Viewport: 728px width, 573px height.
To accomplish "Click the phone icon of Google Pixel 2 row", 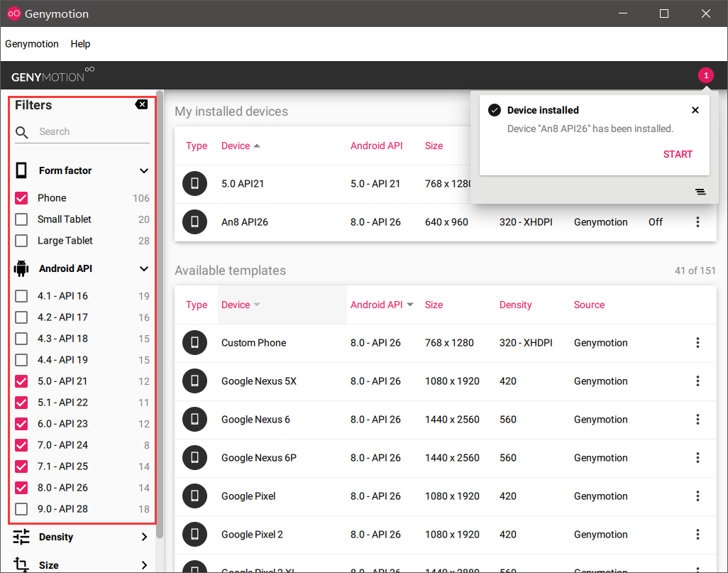I will 194,535.
